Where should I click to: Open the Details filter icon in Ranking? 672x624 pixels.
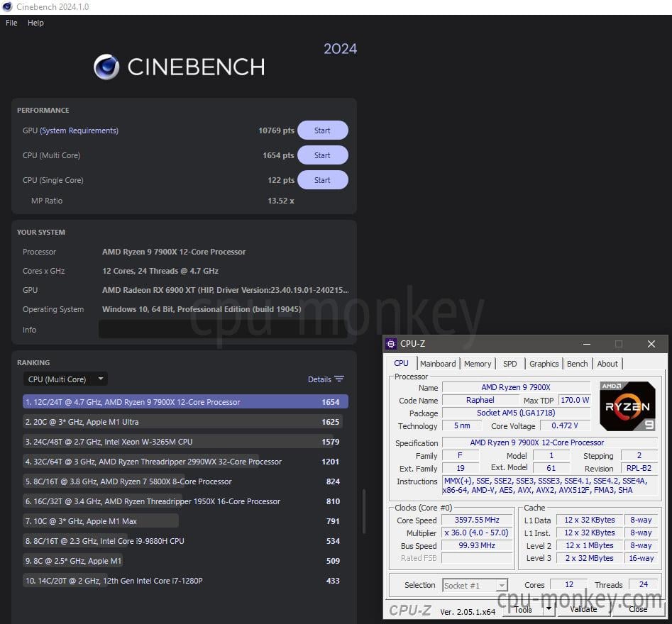pos(339,379)
